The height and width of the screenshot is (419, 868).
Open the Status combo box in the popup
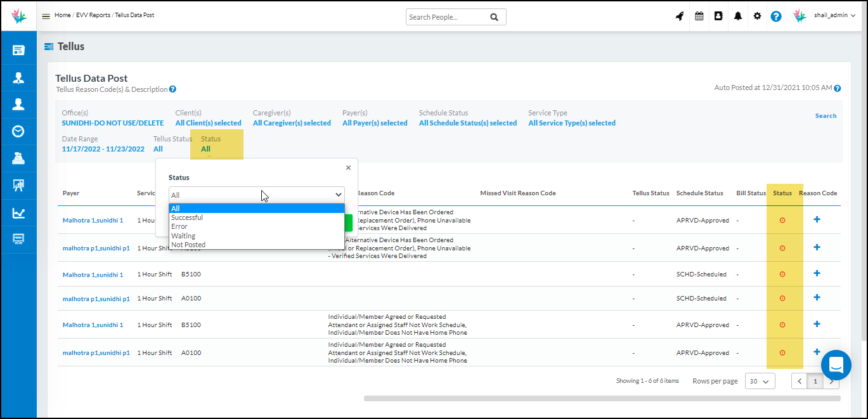click(256, 195)
